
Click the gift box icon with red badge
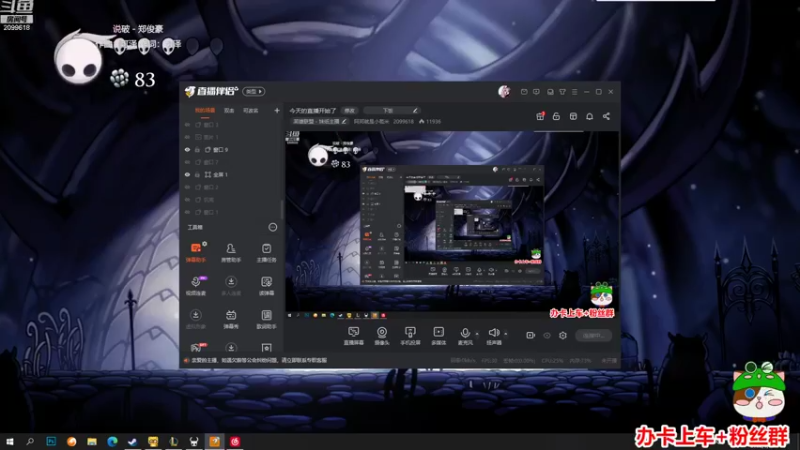540,116
